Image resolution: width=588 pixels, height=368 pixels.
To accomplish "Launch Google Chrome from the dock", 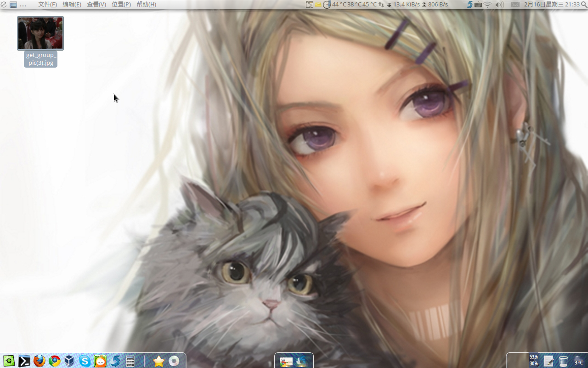I will pos(55,361).
